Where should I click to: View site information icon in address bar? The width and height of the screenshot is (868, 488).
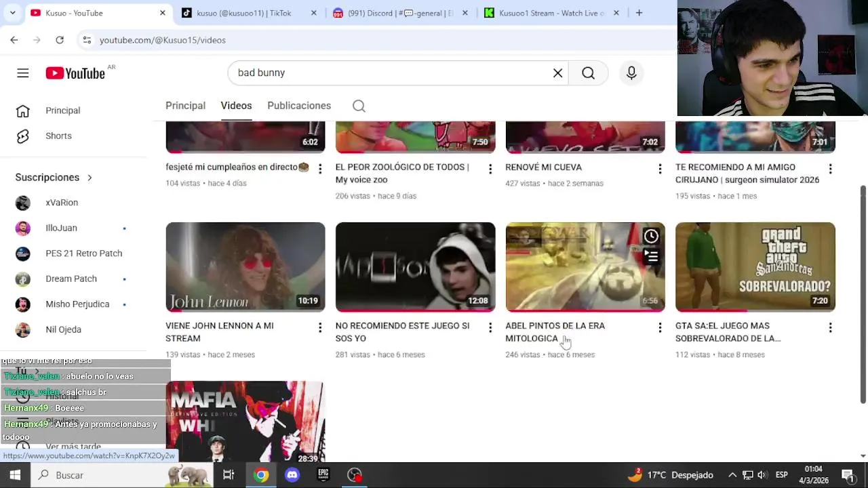pyautogui.click(x=87, y=40)
